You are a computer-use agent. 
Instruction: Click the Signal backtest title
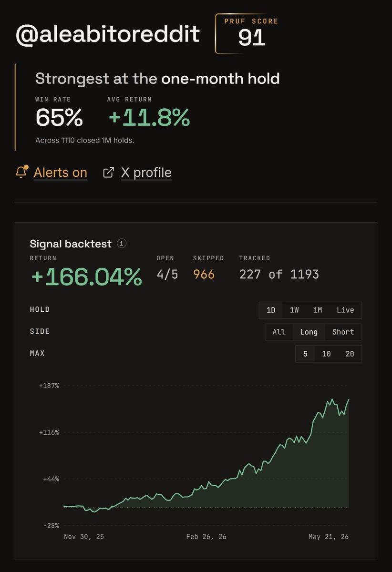71,244
